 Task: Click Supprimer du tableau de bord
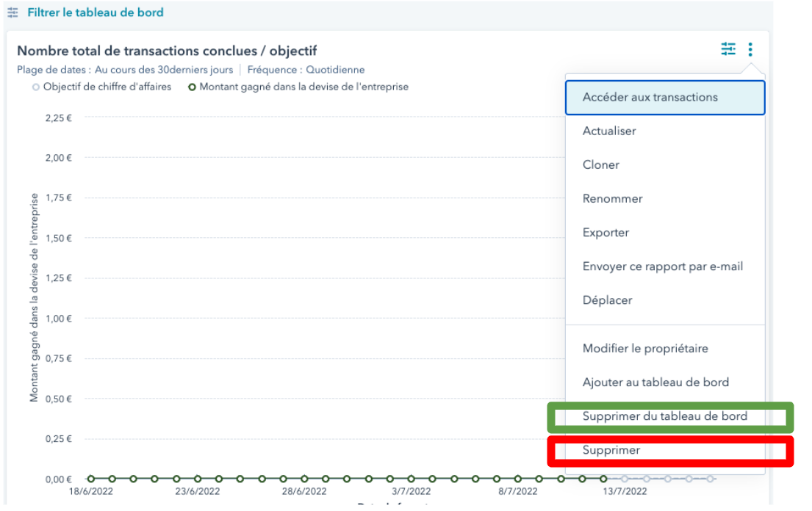(664, 416)
